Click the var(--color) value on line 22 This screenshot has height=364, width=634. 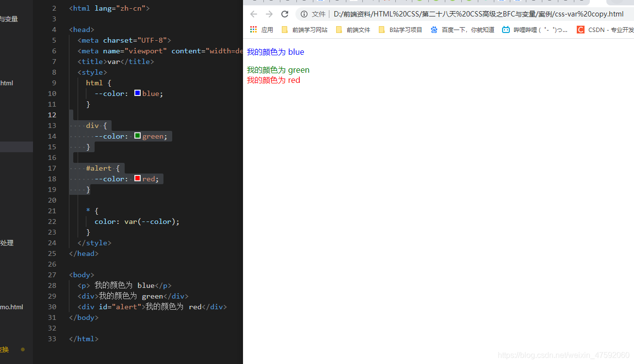[x=150, y=222]
